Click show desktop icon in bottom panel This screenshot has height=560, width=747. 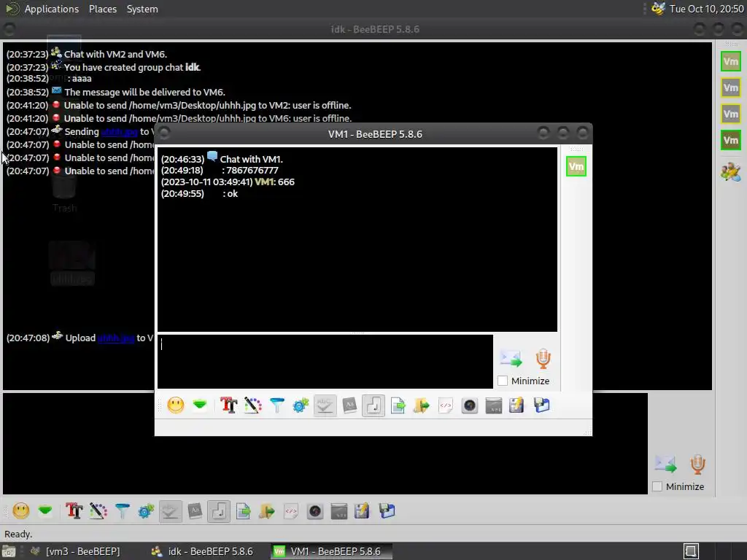8,551
